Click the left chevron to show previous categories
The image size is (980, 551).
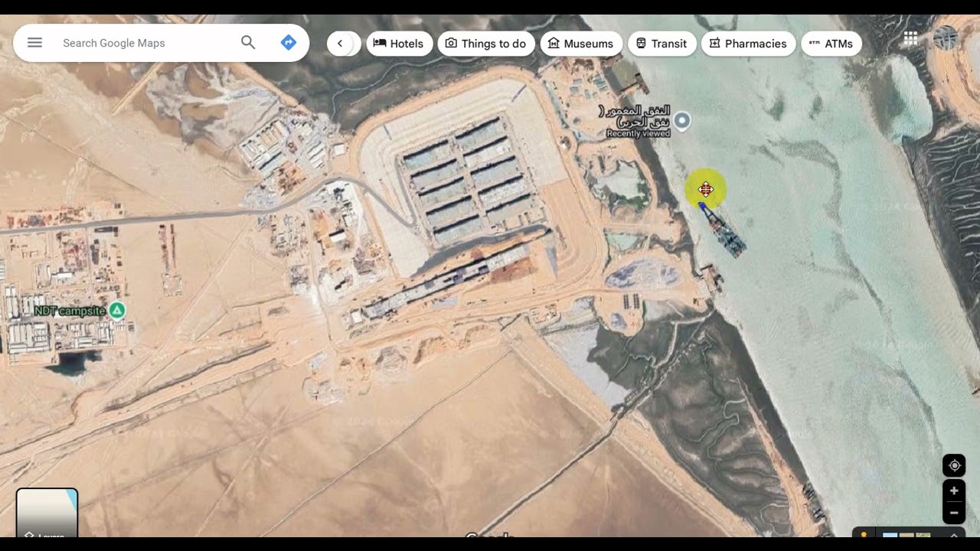pos(340,44)
